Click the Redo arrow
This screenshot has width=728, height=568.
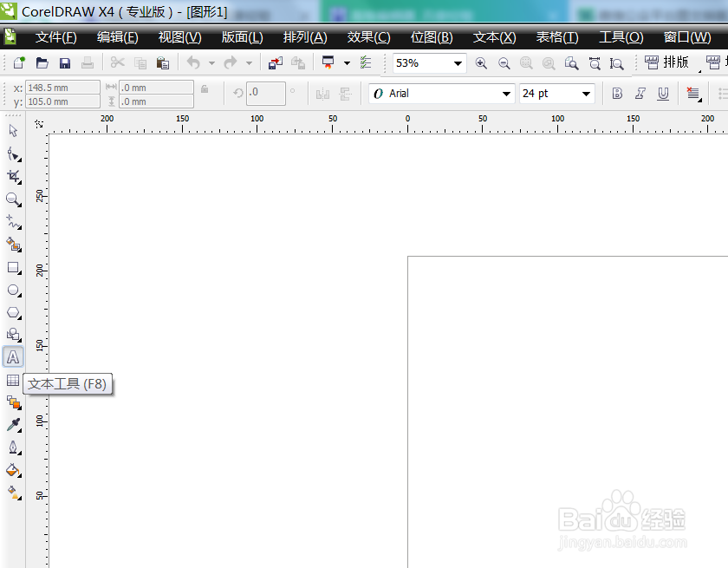(231, 62)
